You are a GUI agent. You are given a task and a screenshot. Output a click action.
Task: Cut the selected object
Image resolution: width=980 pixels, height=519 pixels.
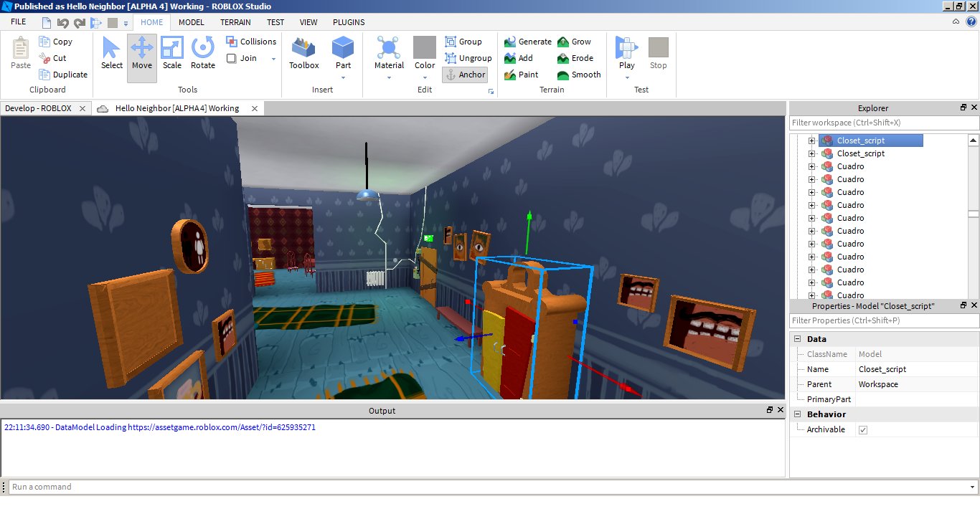[52, 58]
